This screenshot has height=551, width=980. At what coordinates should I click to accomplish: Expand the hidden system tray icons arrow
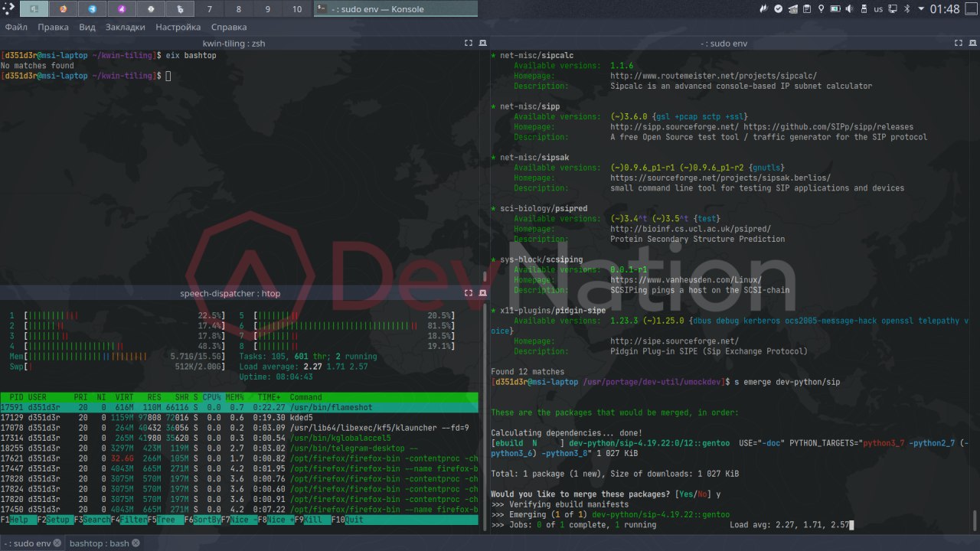pyautogui.click(x=921, y=8)
